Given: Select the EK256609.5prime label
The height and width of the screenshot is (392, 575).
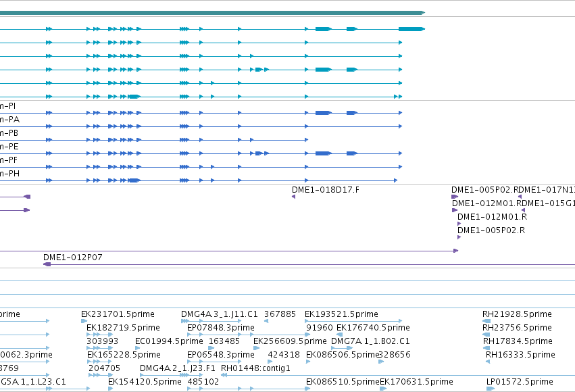Looking at the screenshot, I should click(x=290, y=341).
